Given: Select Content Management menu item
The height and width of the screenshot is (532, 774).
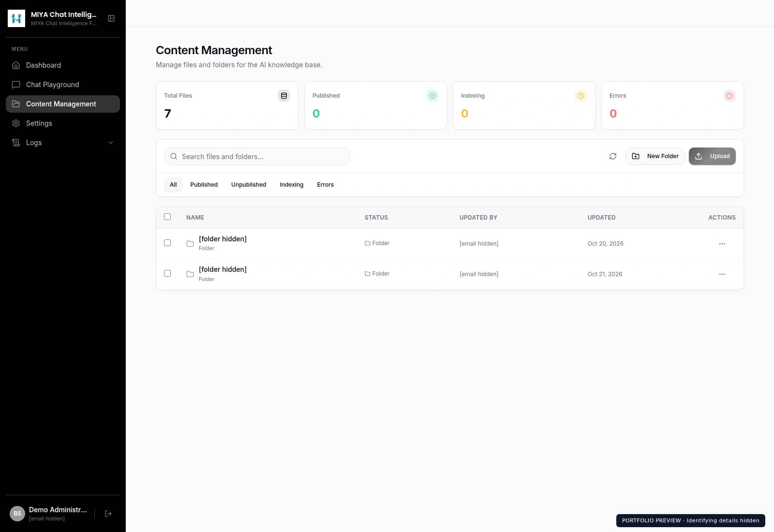Looking at the screenshot, I should point(63,104).
